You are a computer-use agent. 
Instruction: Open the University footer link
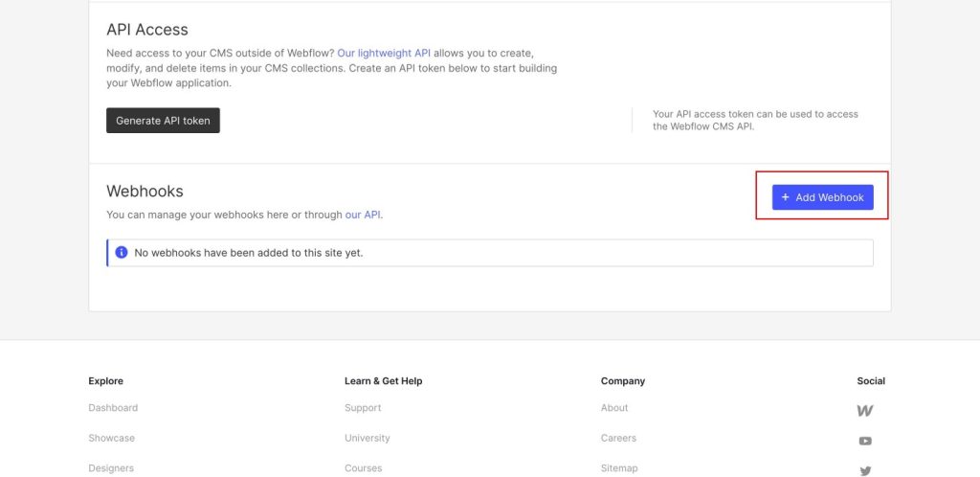pyautogui.click(x=367, y=438)
